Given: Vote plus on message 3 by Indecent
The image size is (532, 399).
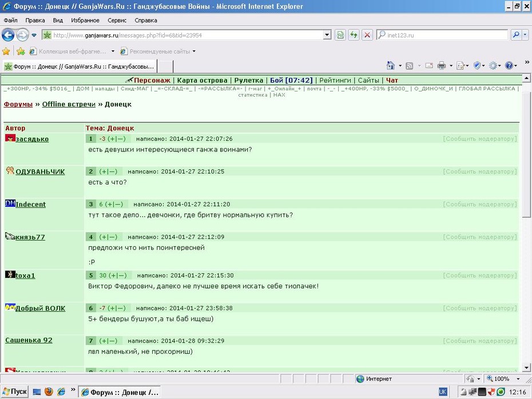Looking at the screenshot, I should coord(109,205).
